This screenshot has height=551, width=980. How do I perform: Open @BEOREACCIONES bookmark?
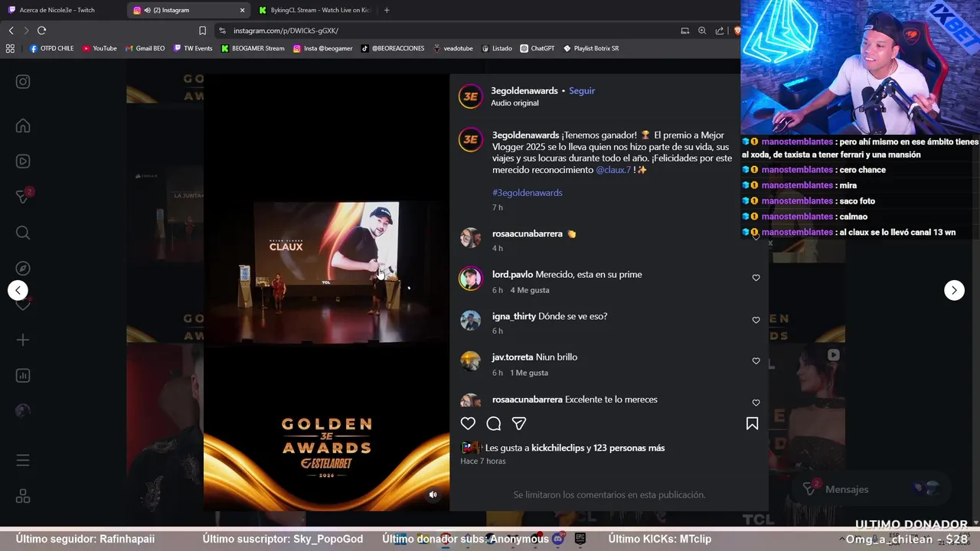point(393,48)
